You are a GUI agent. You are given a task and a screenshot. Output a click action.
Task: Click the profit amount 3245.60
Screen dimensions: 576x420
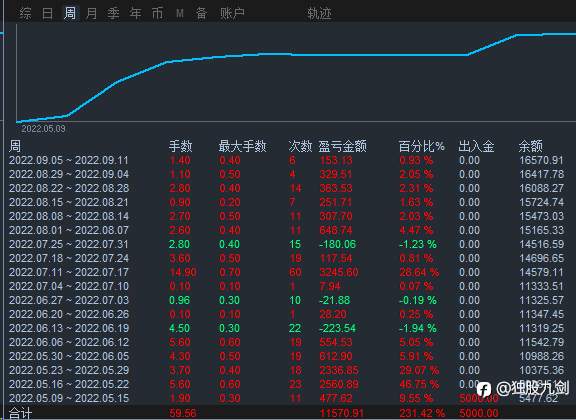click(339, 272)
